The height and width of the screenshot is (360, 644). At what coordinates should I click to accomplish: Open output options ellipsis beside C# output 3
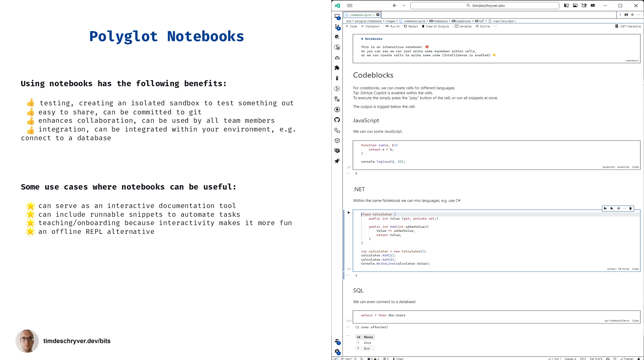tap(348, 275)
